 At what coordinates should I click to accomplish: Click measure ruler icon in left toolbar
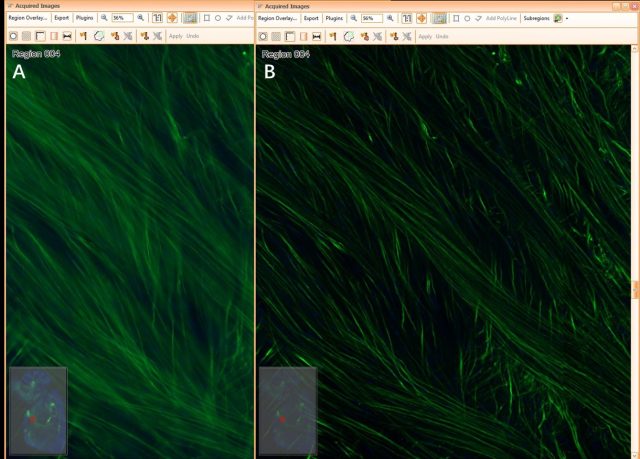(67, 36)
